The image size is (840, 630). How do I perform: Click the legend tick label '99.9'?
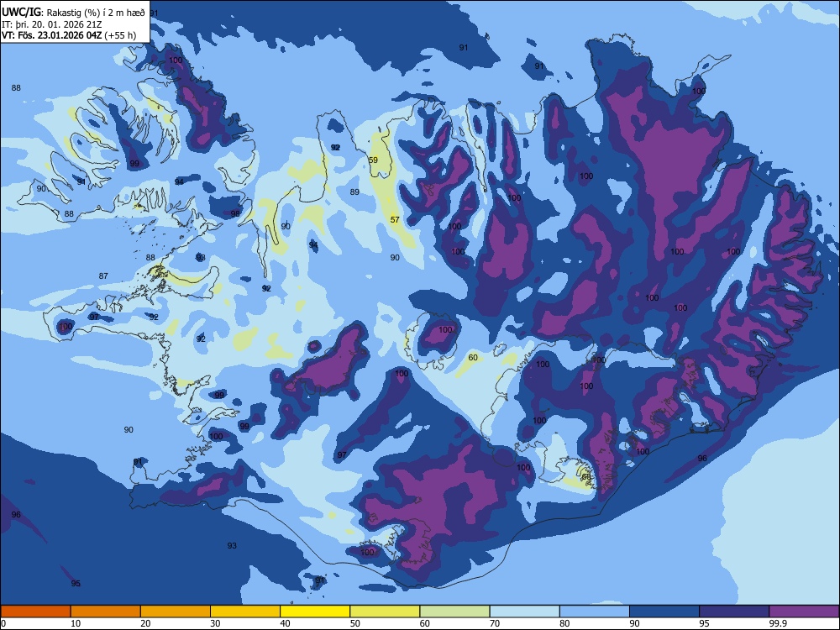click(778, 623)
